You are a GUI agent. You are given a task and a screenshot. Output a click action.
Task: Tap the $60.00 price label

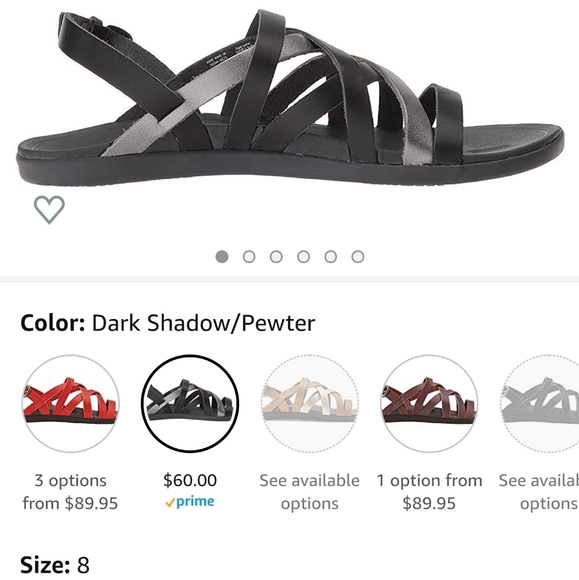coord(190,480)
